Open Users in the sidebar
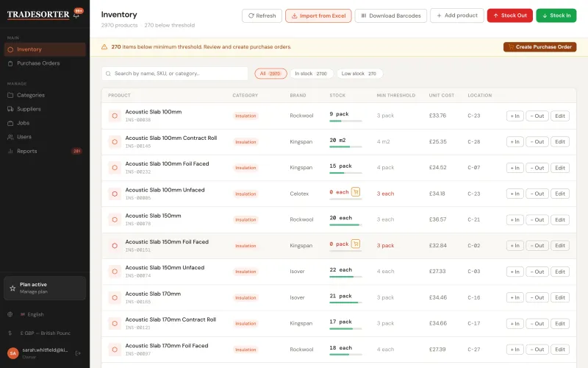The image size is (588, 368). coord(45,137)
